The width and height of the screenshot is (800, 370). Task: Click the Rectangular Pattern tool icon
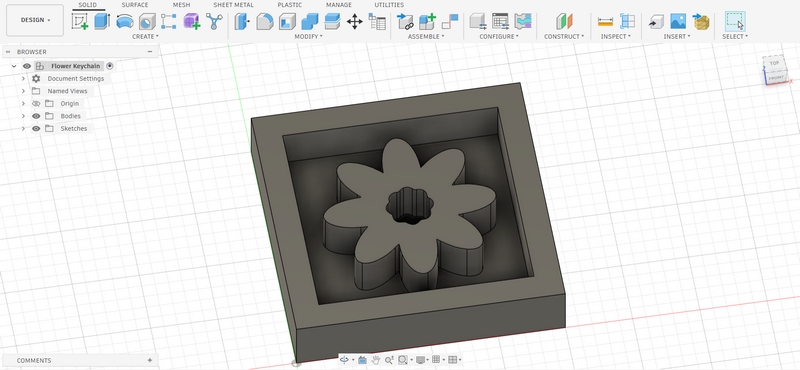(169, 21)
